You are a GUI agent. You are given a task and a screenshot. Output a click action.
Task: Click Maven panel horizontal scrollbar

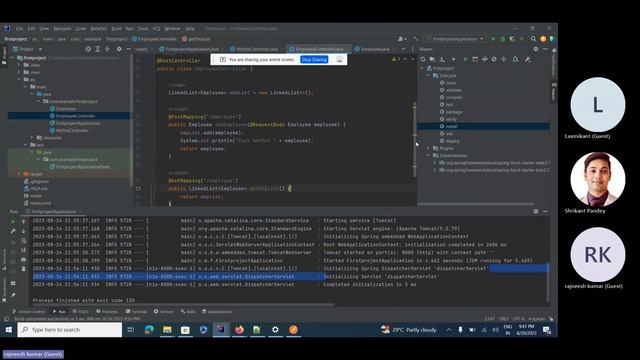[476, 204]
